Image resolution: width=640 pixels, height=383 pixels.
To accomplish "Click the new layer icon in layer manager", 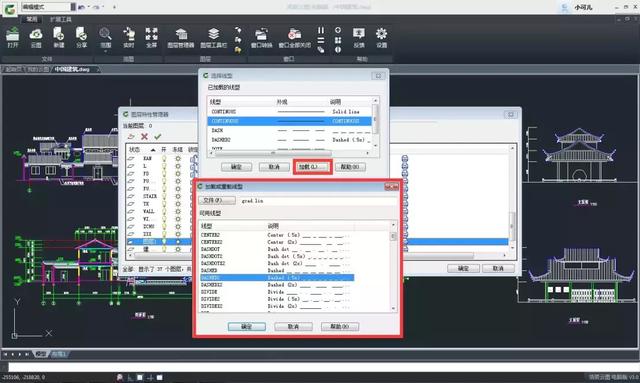I will [x=131, y=136].
